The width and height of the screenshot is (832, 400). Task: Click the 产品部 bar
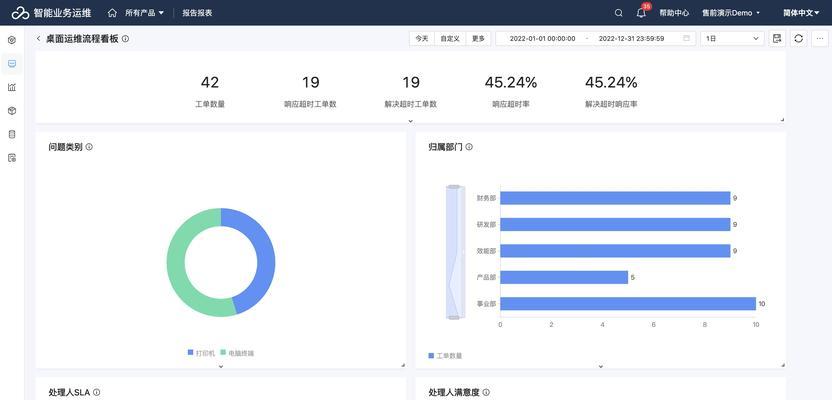pos(564,277)
